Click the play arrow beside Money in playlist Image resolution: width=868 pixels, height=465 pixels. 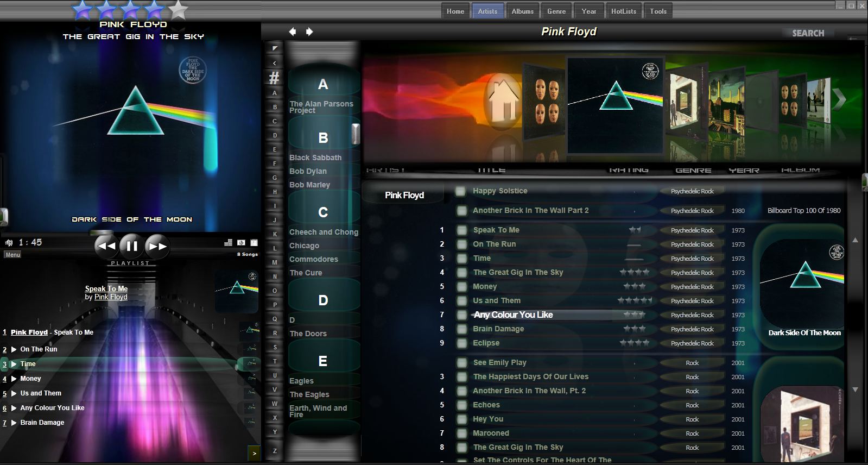[14, 379]
